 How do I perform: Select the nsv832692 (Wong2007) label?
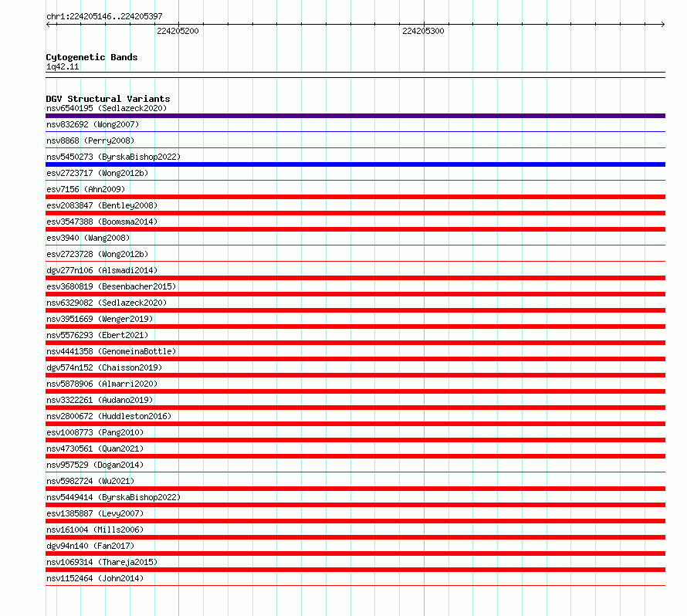(93, 124)
